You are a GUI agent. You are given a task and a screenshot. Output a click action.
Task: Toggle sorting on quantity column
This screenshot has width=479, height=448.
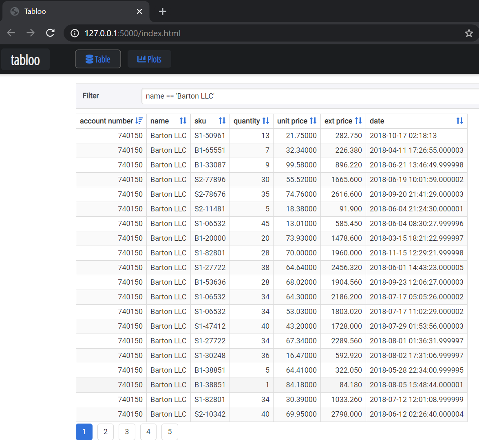pos(266,121)
